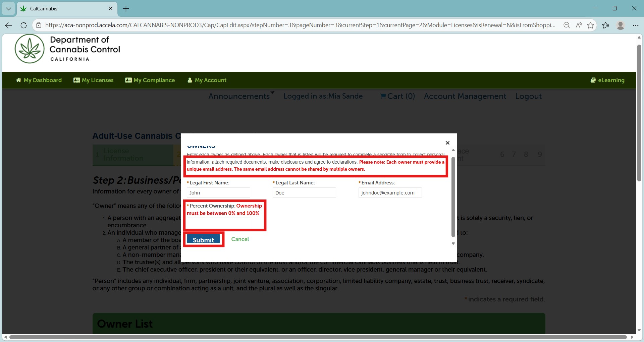Open browser Settings and more menu

point(636,25)
